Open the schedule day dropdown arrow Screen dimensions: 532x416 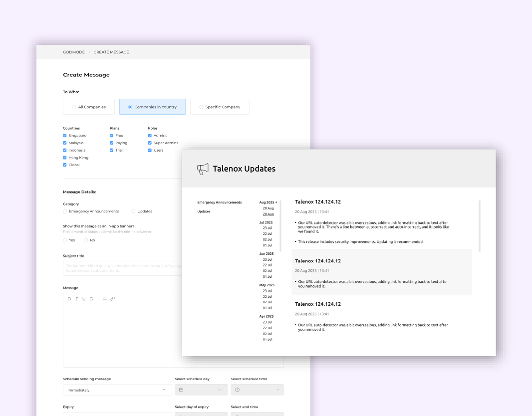click(x=219, y=390)
